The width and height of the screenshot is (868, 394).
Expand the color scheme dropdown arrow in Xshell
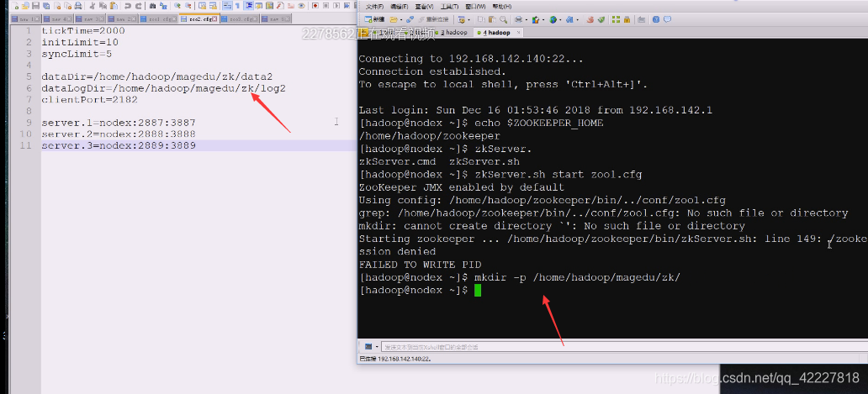tap(543, 19)
